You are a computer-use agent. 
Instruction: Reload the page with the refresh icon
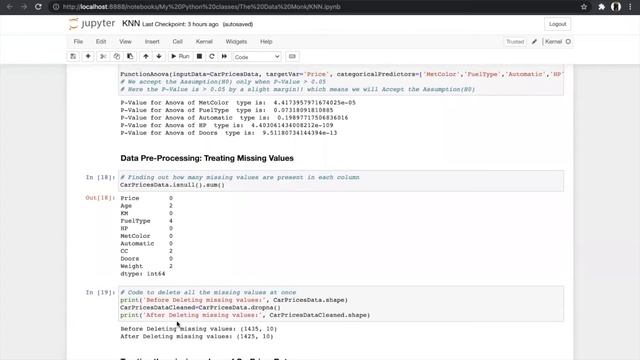coord(38,7)
